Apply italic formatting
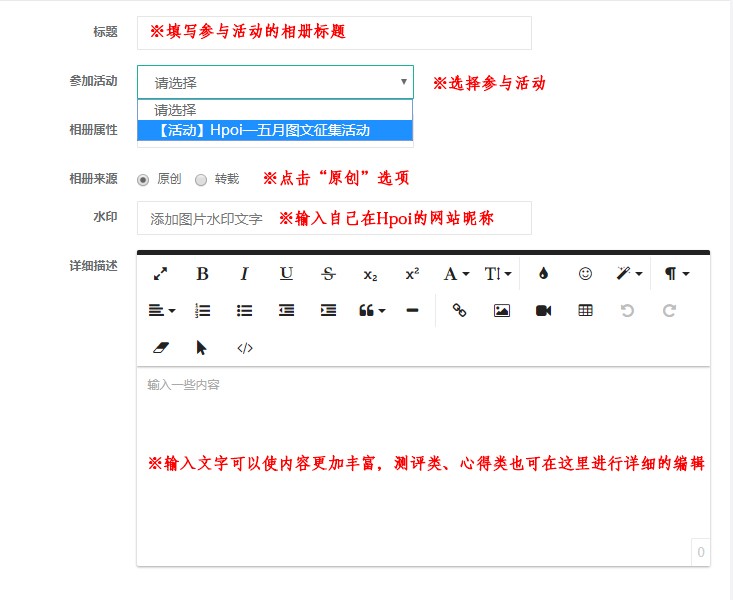 [x=244, y=274]
